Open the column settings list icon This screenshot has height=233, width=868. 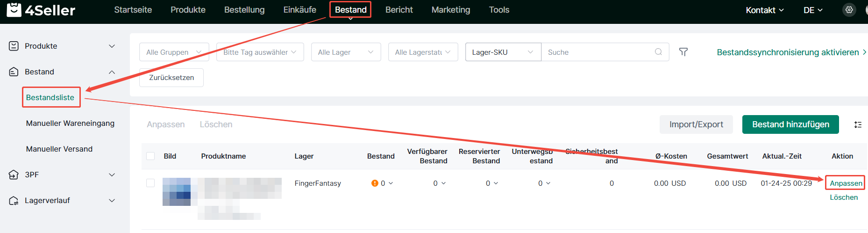click(x=858, y=124)
